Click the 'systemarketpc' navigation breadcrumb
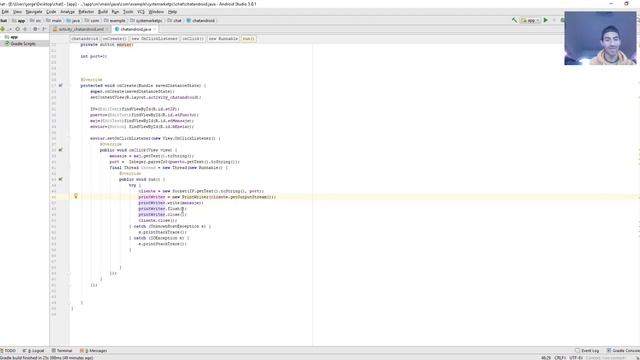Image resolution: width=640 pixels, height=360 pixels. pos(146,20)
